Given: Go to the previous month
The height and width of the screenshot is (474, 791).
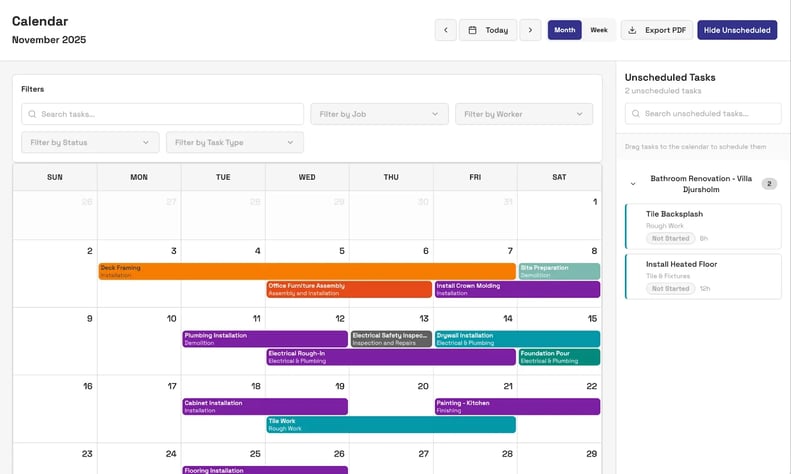Looking at the screenshot, I should 445,30.
